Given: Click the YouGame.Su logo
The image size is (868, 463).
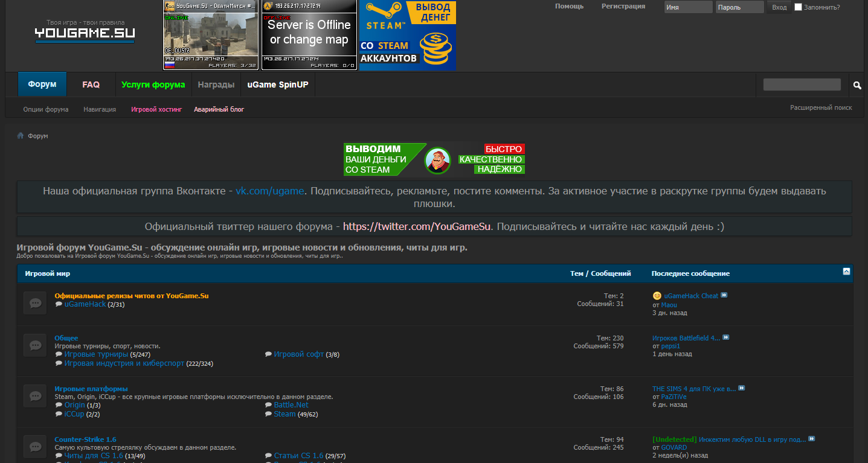Looking at the screenshot, I should tap(85, 31).
